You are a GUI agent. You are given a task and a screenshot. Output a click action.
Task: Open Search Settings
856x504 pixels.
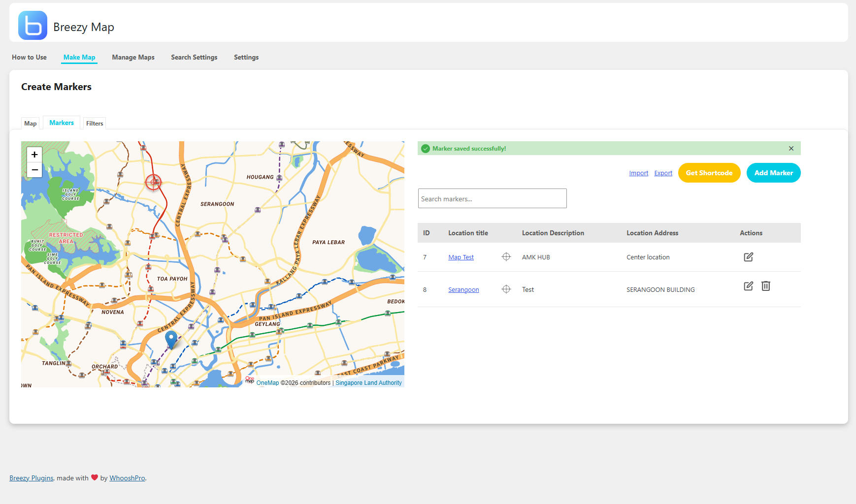pos(194,57)
